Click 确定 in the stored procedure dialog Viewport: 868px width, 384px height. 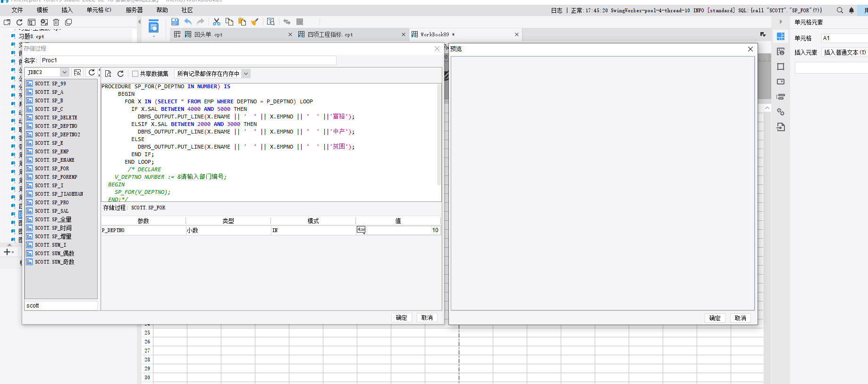point(401,317)
